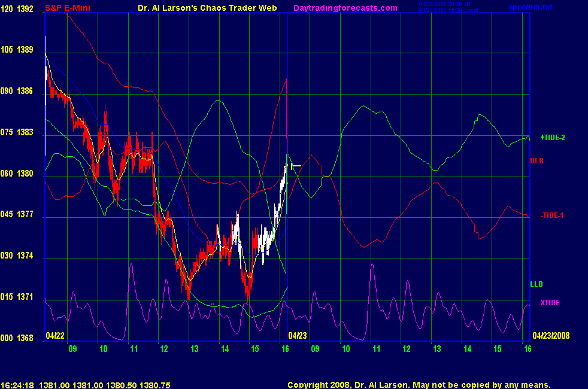This screenshot has width=588, height=389.
Task: Select the 1371 price axis label
Action: click(x=25, y=297)
